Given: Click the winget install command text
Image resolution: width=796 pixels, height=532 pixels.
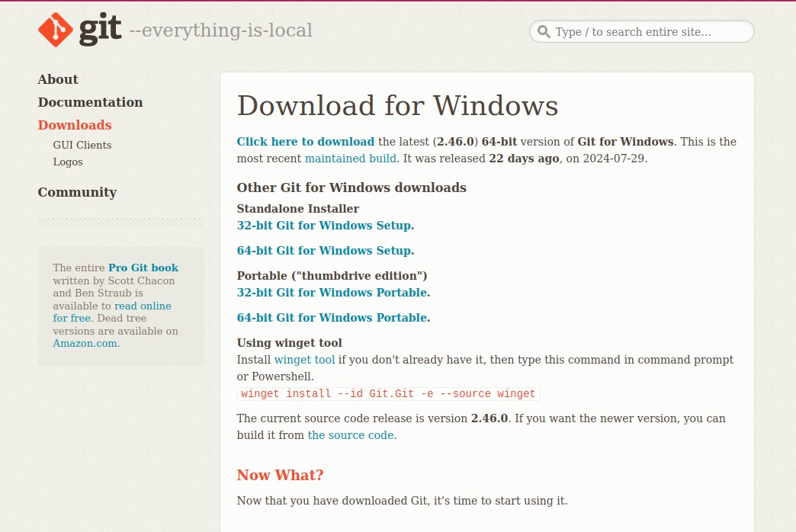Looking at the screenshot, I should (388, 393).
